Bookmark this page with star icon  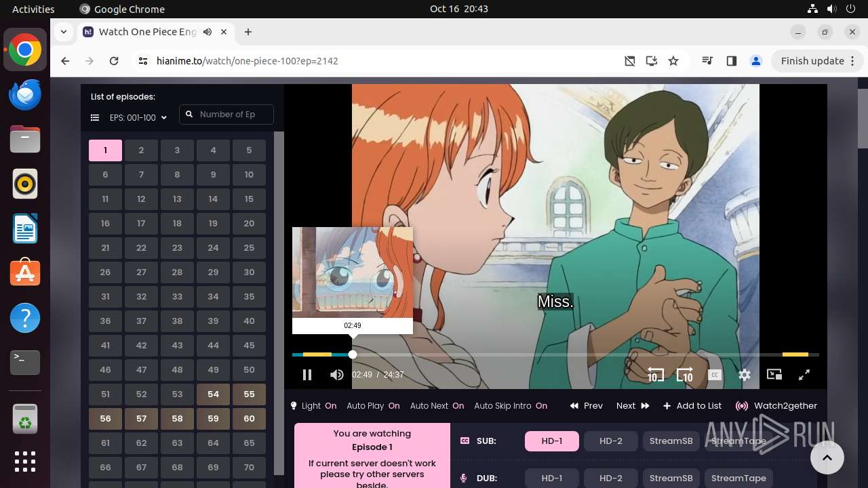pyautogui.click(x=673, y=61)
